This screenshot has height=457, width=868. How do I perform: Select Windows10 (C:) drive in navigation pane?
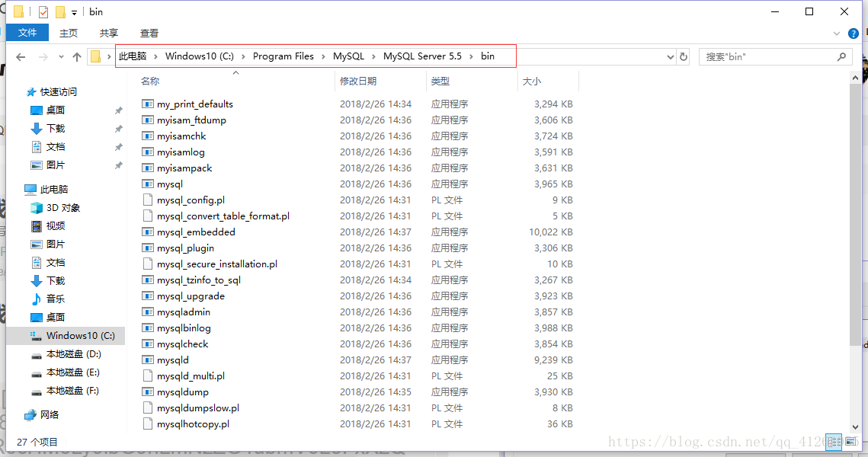[80, 335]
